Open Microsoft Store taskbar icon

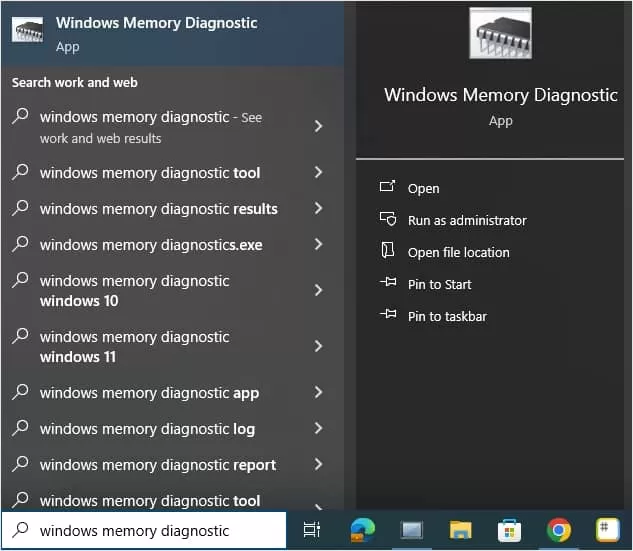(509, 530)
